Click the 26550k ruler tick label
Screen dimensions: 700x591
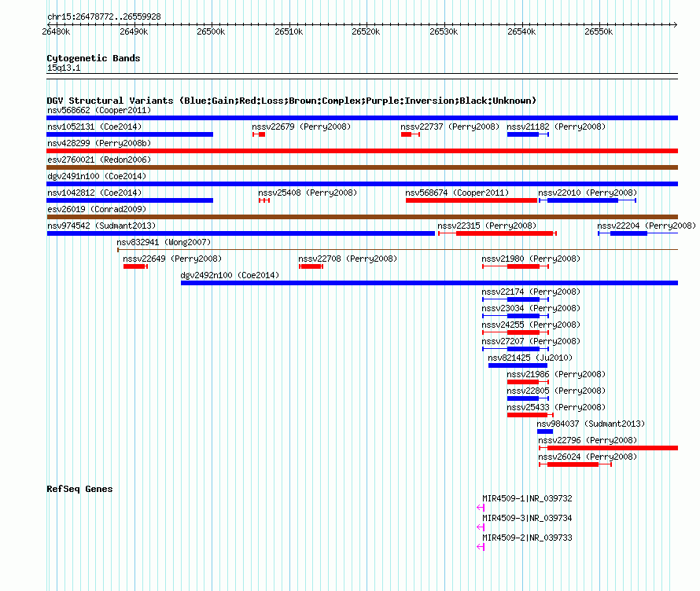coord(599,31)
